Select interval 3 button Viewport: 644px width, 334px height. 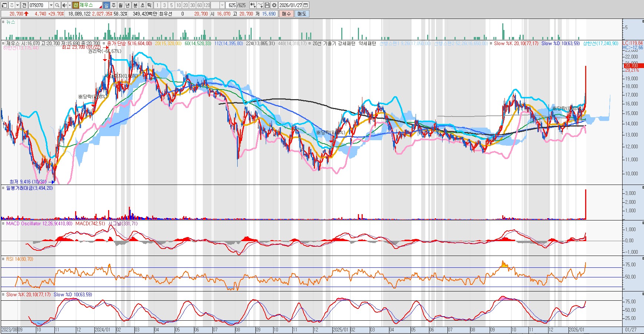pyautogui.click(x=164, y=5)
